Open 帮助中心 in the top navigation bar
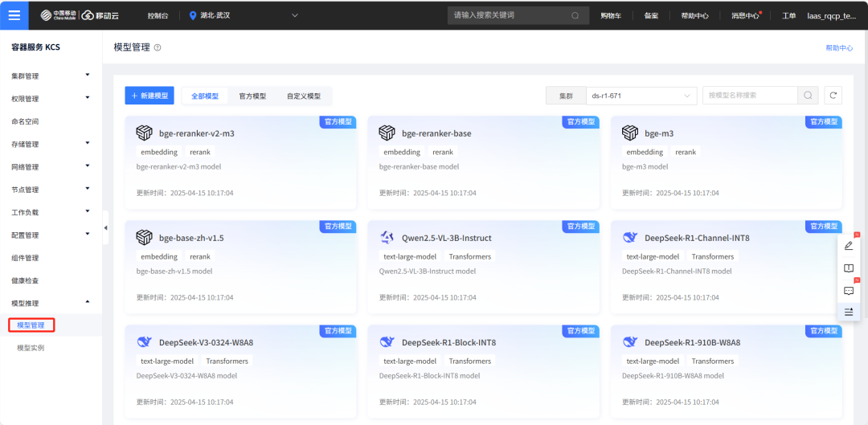Image resolution: width=868 pixels, height=425 pixels. coord(694,15)
